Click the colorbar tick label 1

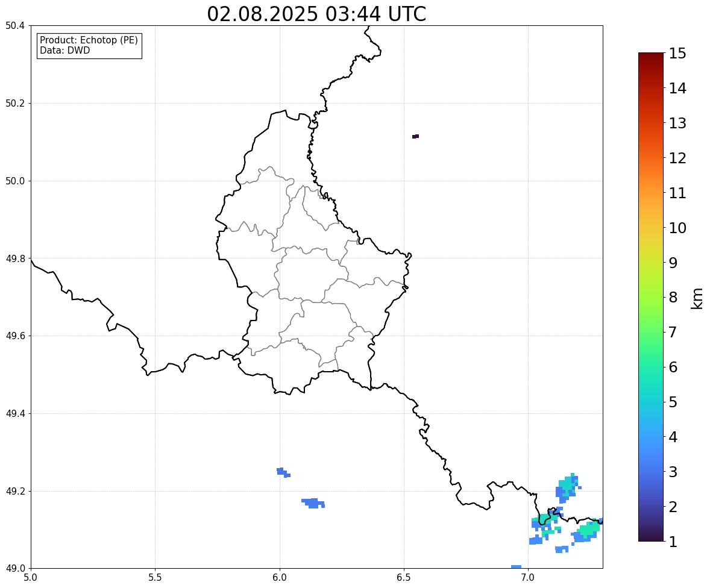pyautogui.click(x=673, y=542)
